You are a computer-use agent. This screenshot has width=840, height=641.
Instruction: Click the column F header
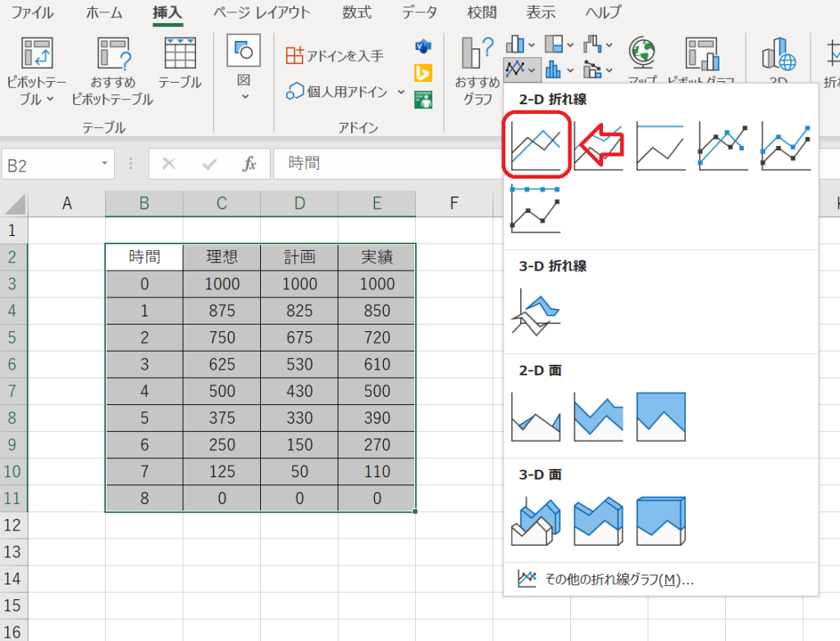pyautogui.click(x=454, y=202)
